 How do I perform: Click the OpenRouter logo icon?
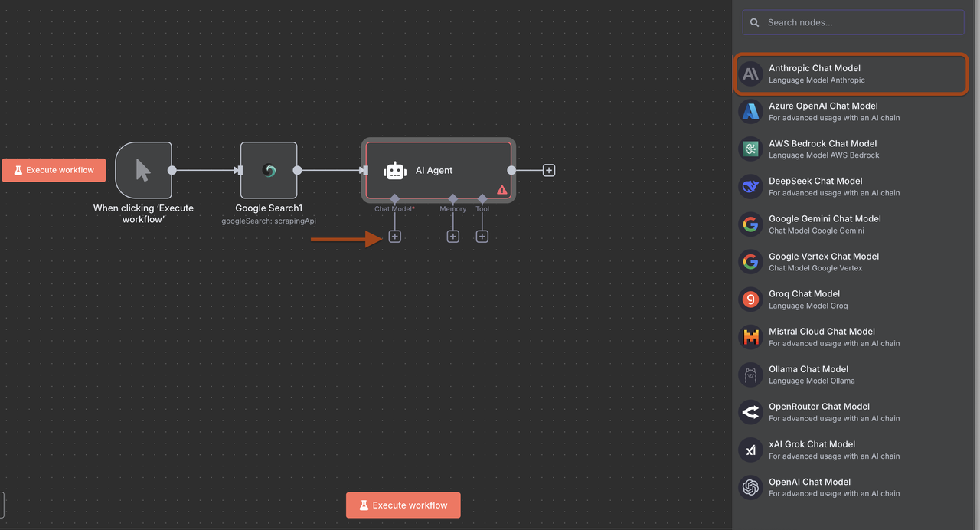coord(750,412)
